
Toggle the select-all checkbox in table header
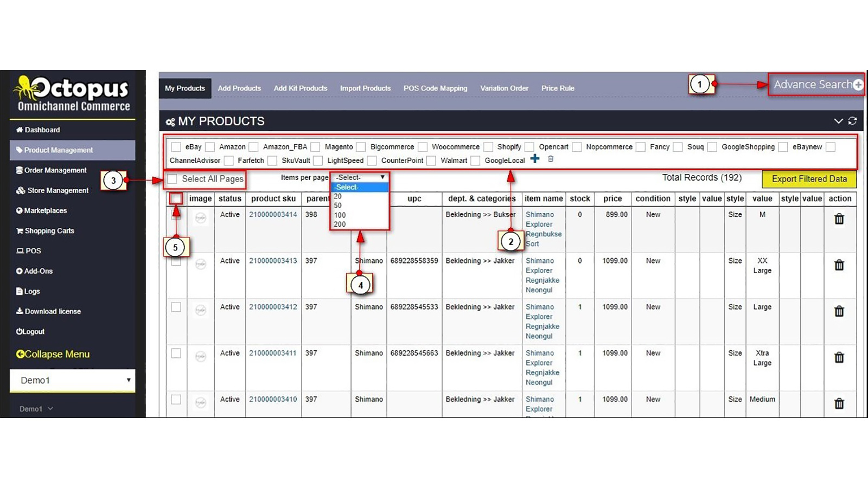pos(176,198)
